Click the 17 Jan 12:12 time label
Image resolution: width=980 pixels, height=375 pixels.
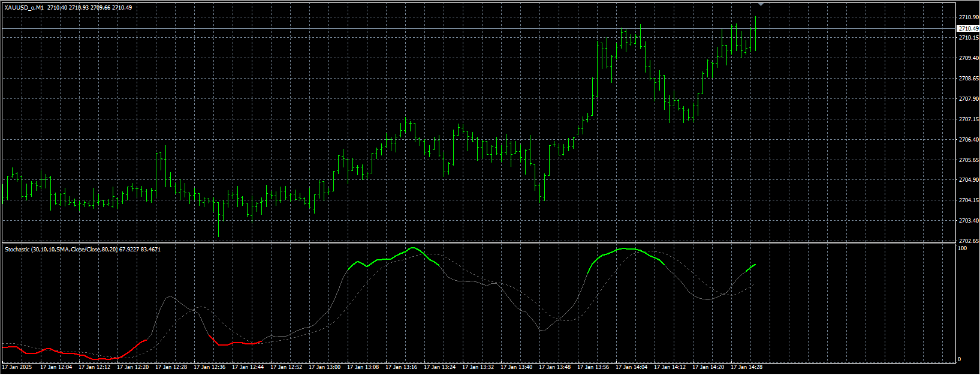[x=94, y=367]
